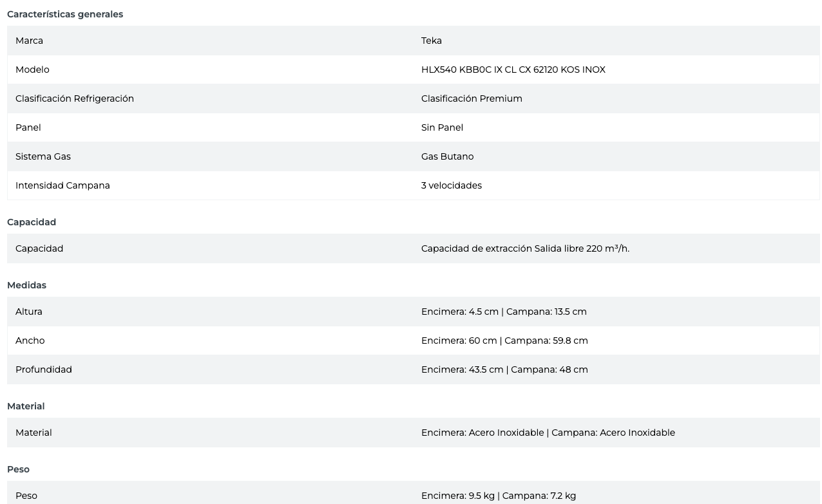Select the "Marca" row label
The width and height of the screenshot is (822, 504).
pos(30,41)
